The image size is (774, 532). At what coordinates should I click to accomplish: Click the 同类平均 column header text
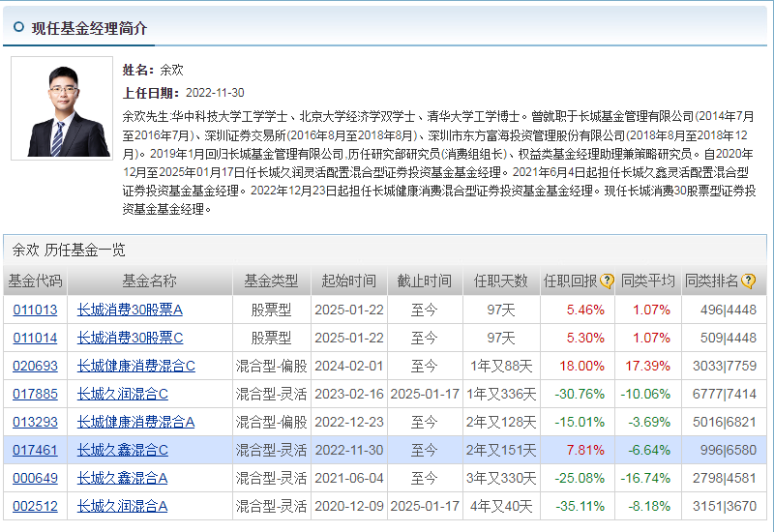[647, 281]
